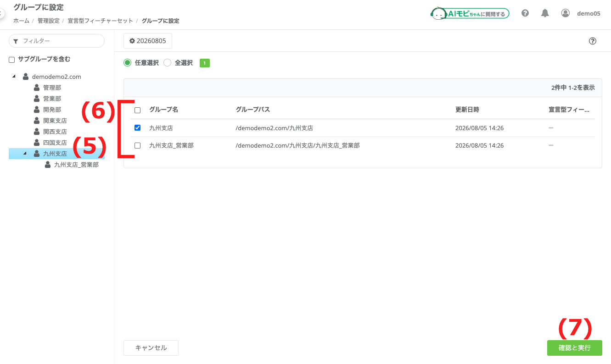Viewport: 611px width, 364px height.
Task: Click the group icon for 管理部
Action: (x=37, y=88)
